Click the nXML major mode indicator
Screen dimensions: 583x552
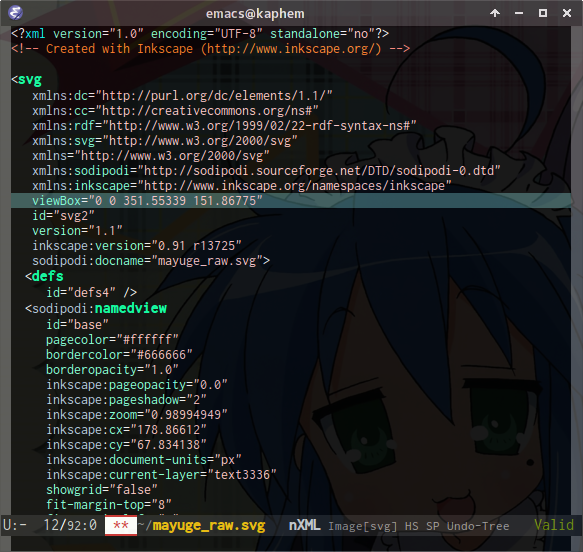pos(305,525)
